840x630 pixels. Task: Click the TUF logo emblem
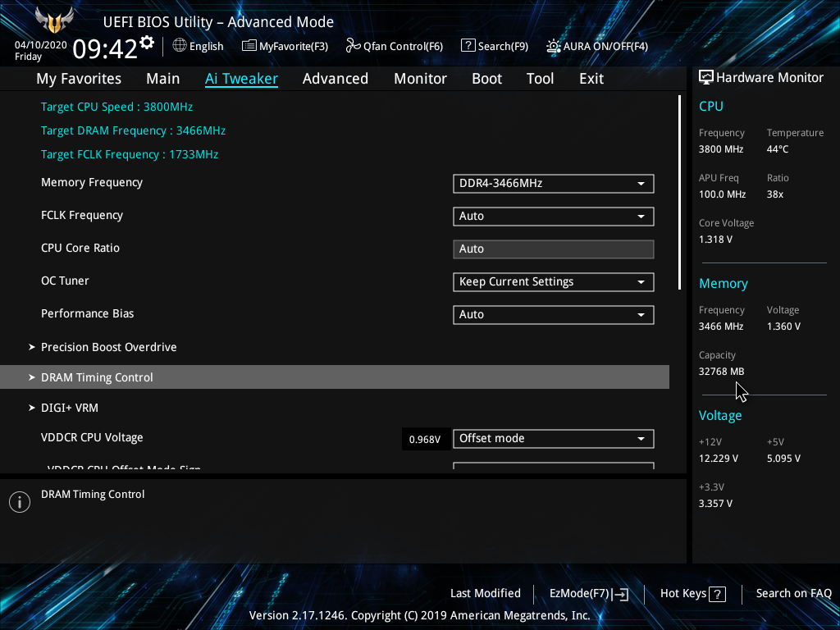tap(54, 21)
